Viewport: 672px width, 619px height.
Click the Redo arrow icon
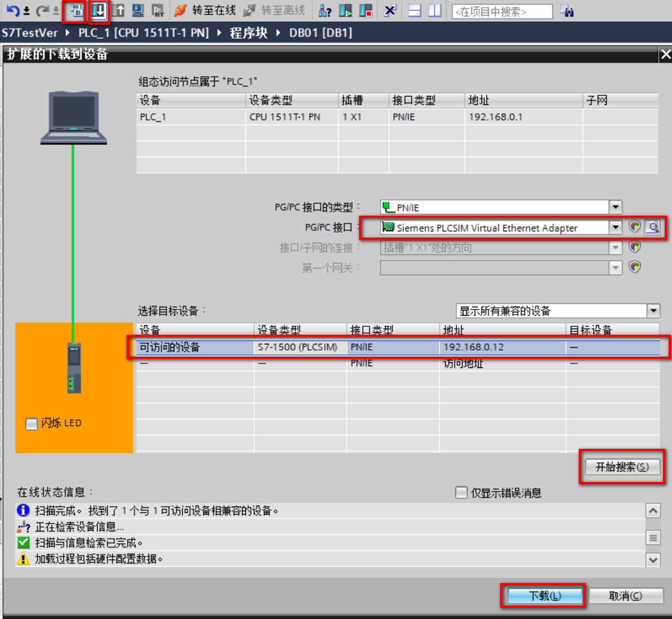point(43,11)
